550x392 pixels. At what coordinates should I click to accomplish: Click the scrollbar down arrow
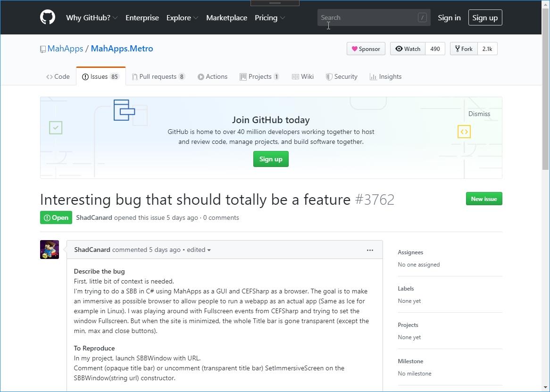point(545,387)
